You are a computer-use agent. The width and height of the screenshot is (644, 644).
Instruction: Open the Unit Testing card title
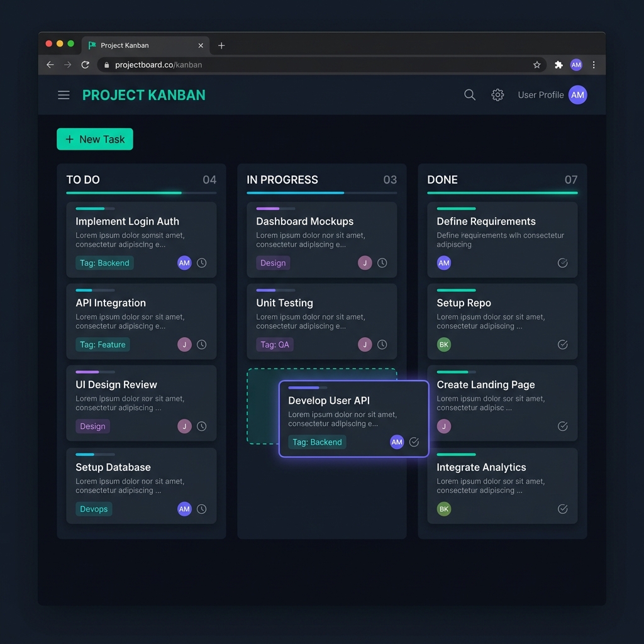tap(285, 303)
